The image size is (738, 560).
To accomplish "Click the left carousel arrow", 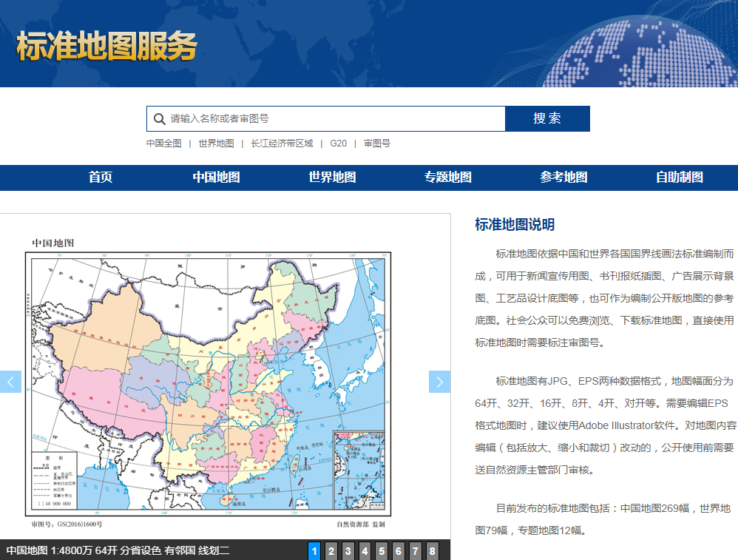I will click(10, 382).
